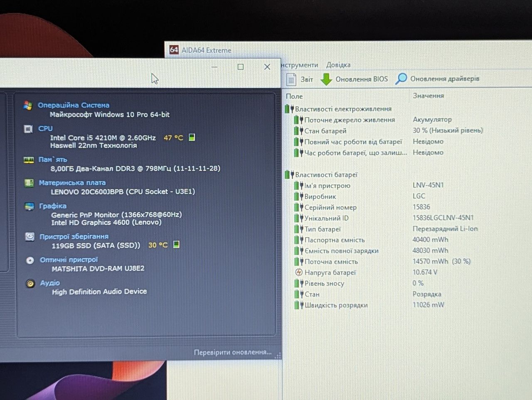Click the Значення column header

tap(428, 96)
